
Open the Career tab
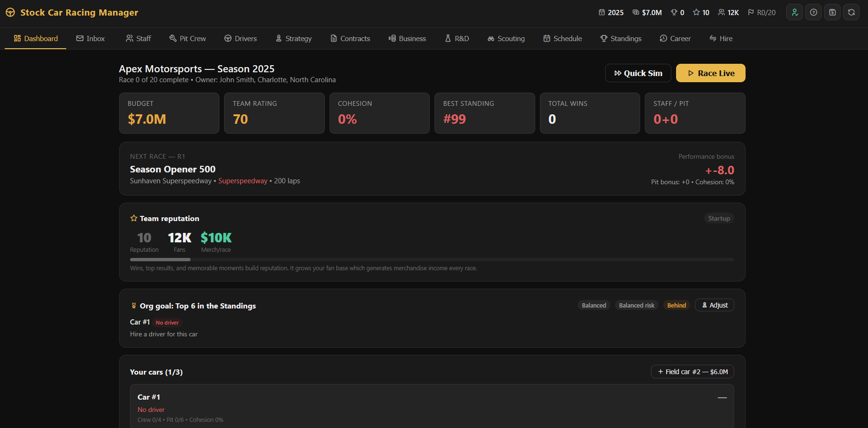[675, 39]
